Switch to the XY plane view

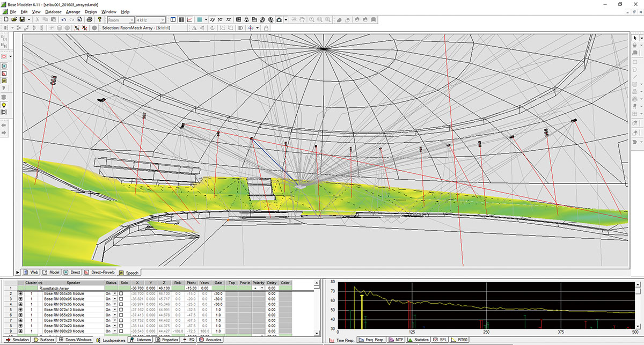(x=213, y=20)
